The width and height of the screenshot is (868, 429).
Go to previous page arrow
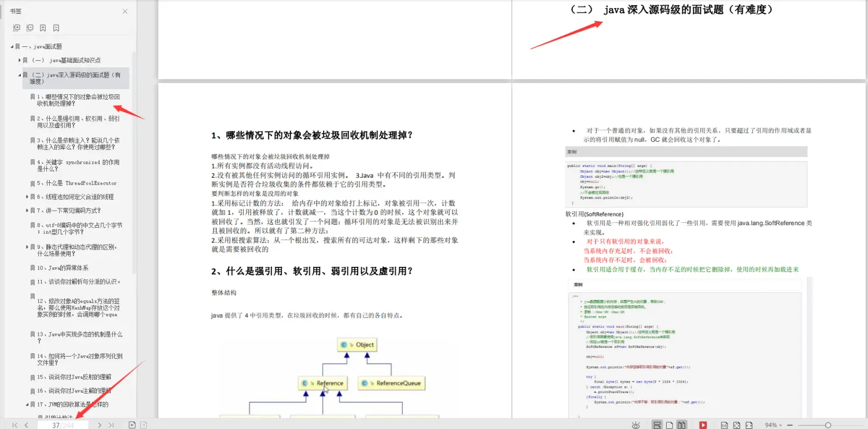pos(26,425)
